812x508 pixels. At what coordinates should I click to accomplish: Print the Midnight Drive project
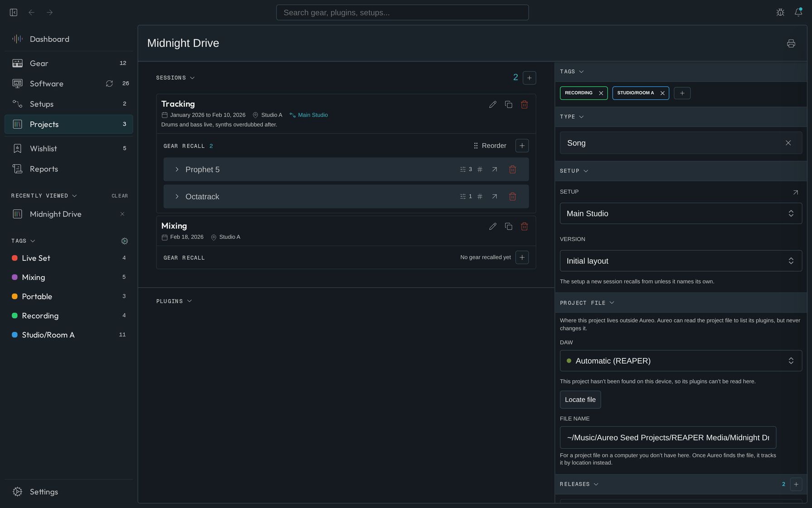791,44
